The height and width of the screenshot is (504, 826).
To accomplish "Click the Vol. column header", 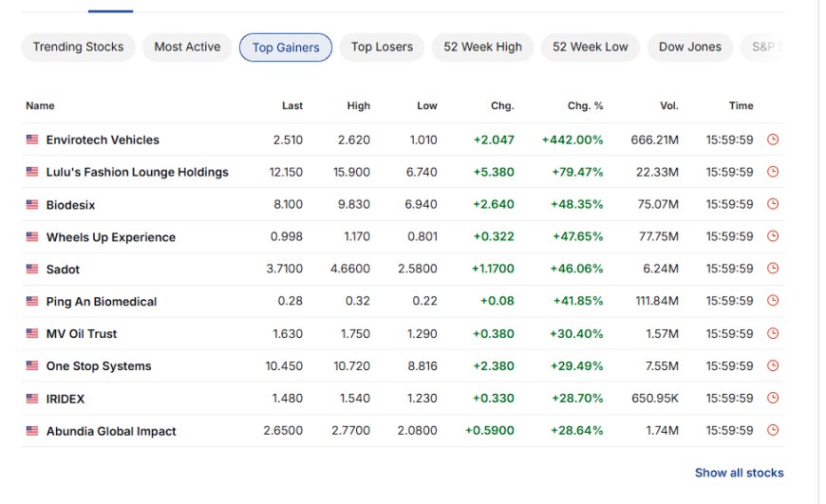I will [x=669, y=106].
